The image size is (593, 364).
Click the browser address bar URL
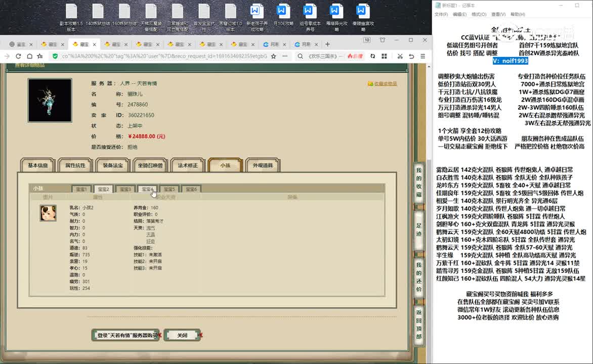164,56
